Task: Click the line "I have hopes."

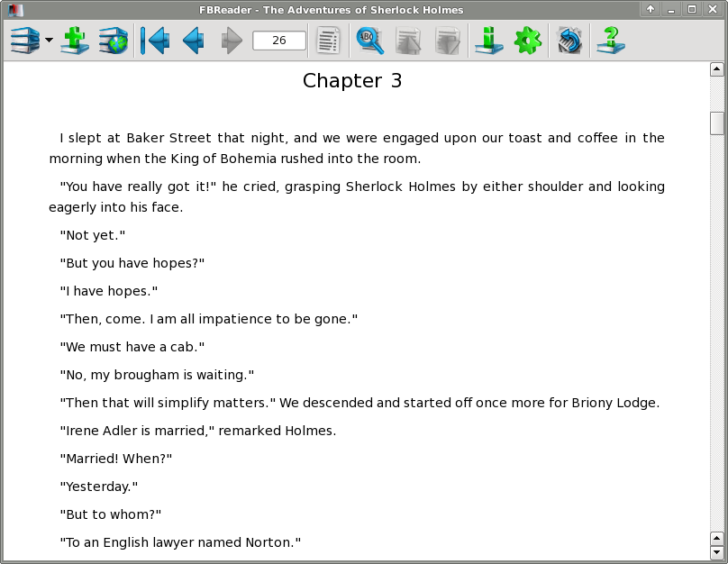Action: coord(109,291)
